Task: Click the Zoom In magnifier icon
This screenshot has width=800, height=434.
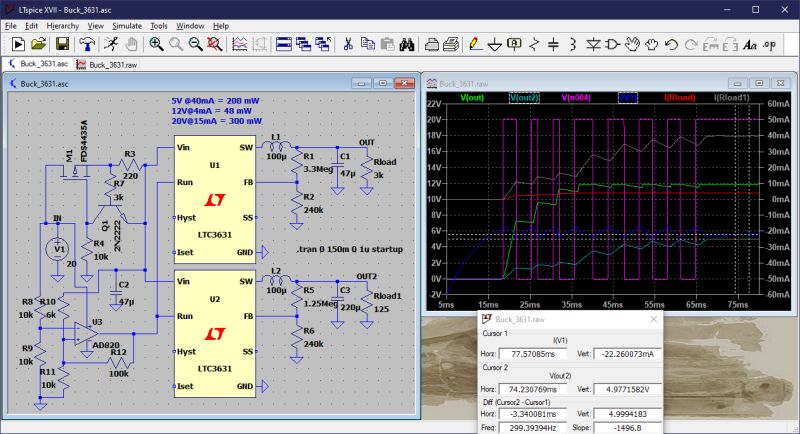Action: click(x=156, y=44)
